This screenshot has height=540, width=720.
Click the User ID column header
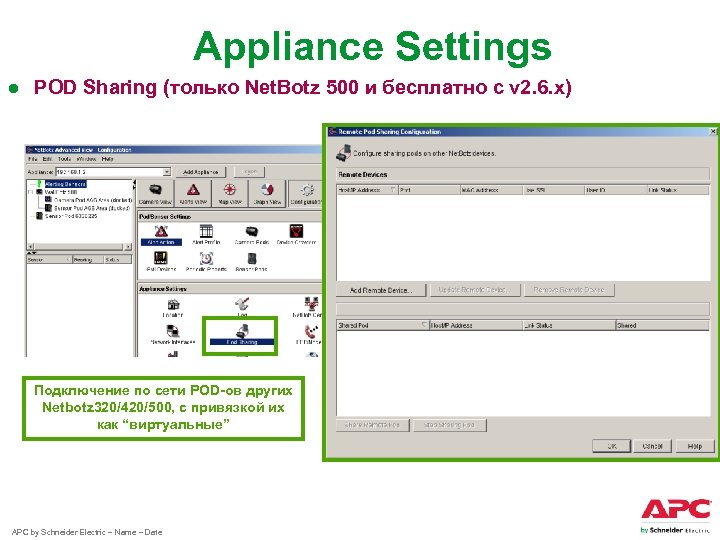tap(615, 190)
